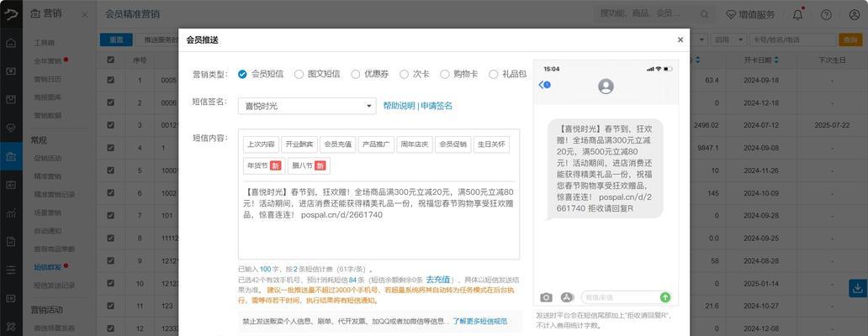This screenshot has width=868, height=336.
Task: Click the sliders settings icon in left rail
Action: click(x=11, y=270)
